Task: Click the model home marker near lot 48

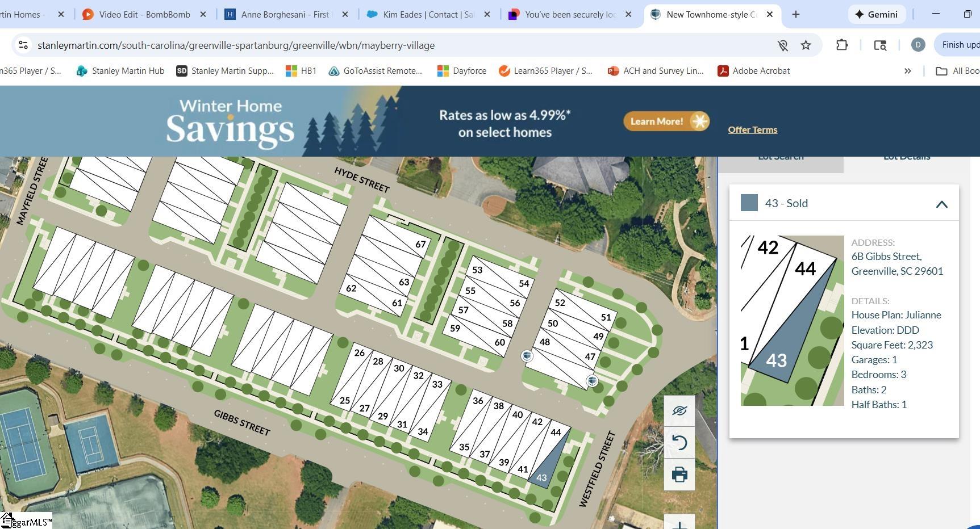Action: 527,356
